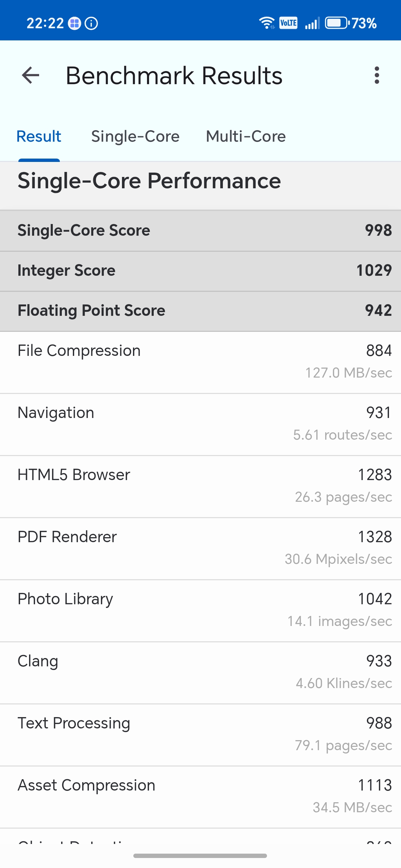The image size is (401, 868).
Task: Select the File Compression result
Action: coord(200,362)
